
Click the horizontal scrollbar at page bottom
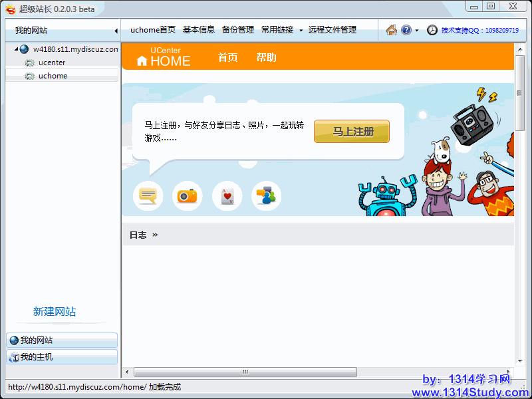[245, 372]
